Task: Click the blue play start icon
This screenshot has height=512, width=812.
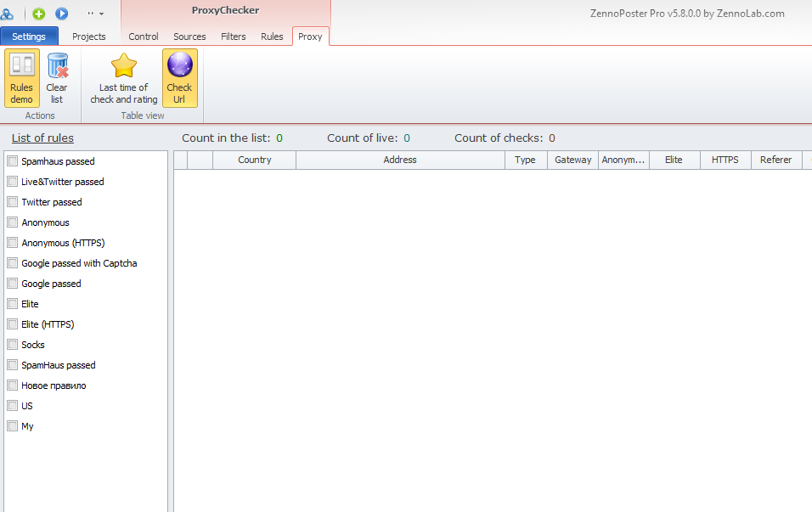Action: pyautogui.click(x=62, y=14)
